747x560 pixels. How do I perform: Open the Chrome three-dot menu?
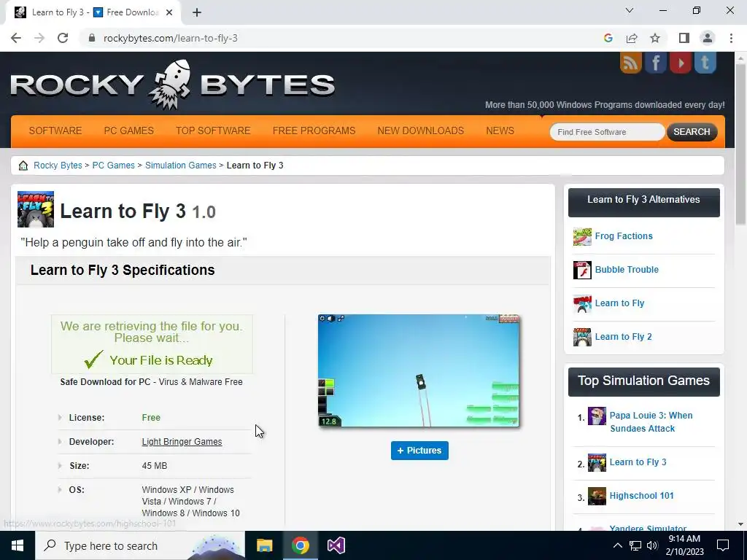pyautogui.click(x=731, y=38)
